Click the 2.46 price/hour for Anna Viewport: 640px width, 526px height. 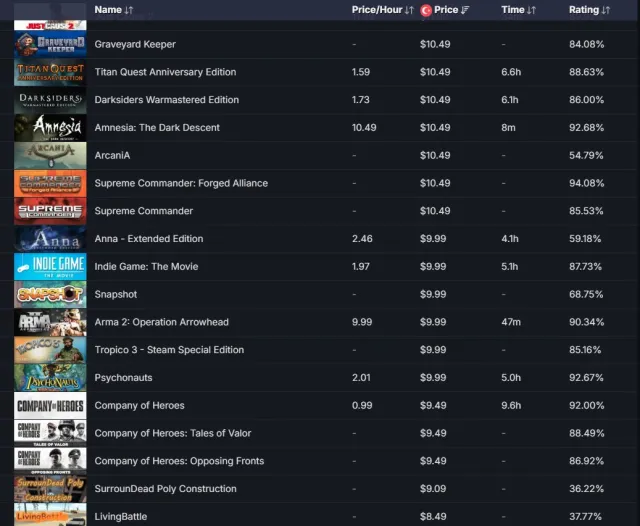362,238
